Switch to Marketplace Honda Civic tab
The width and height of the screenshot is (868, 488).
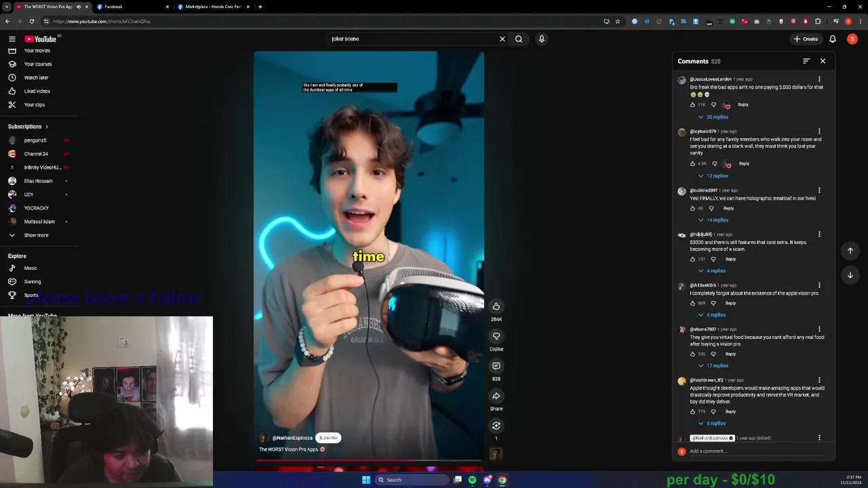tap(214, 7)
